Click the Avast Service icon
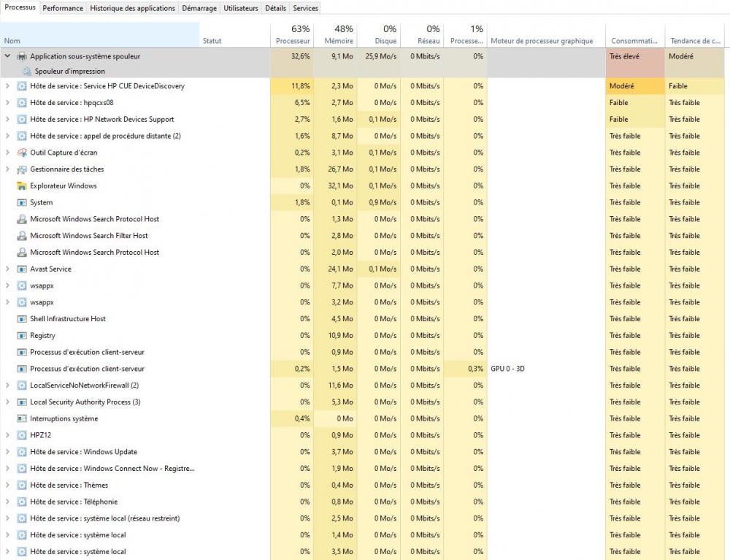The width and height of the screenshot is (730, 560). tap(22, 269)
